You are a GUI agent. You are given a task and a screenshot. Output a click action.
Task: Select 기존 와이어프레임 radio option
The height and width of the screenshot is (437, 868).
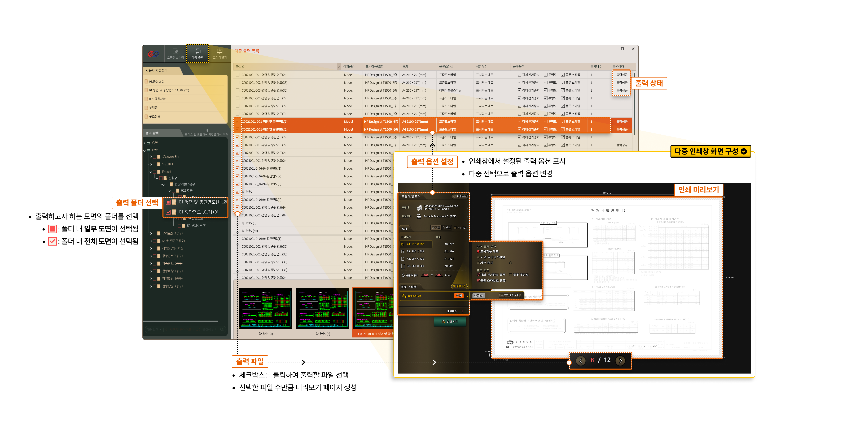(478, 257)
